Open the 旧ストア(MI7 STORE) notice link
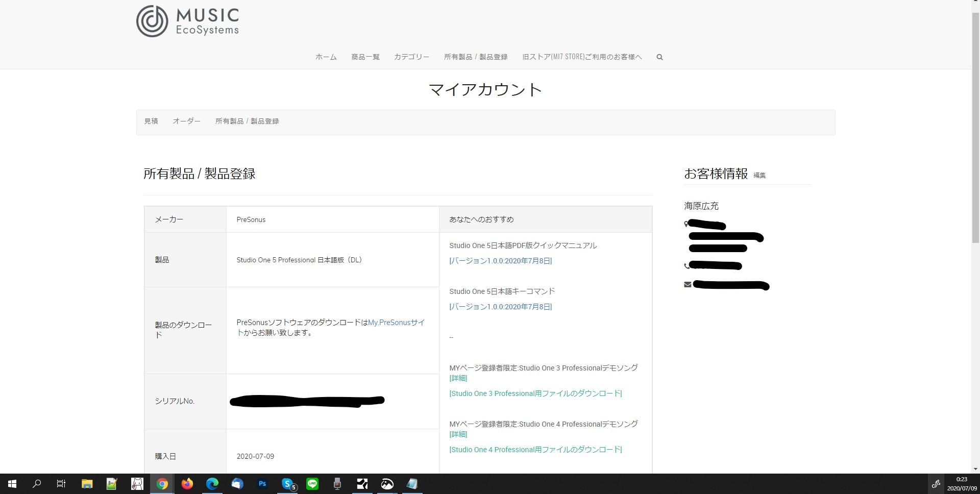This screenshot has height=494, width=980. click(582, 57)
